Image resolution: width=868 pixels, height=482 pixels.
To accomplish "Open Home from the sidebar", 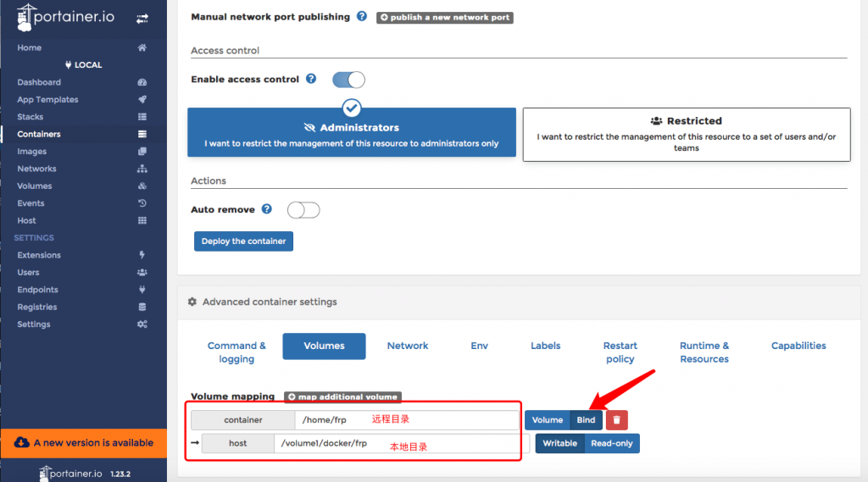I will pyautogui.click(x=30, y=47).
